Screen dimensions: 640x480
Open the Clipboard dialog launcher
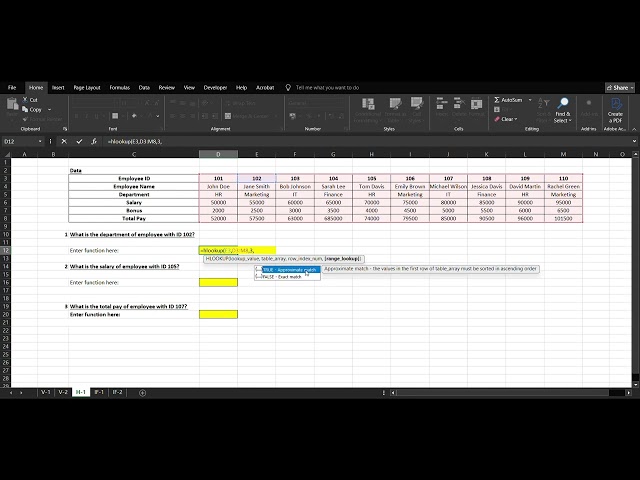click(64, 129)
